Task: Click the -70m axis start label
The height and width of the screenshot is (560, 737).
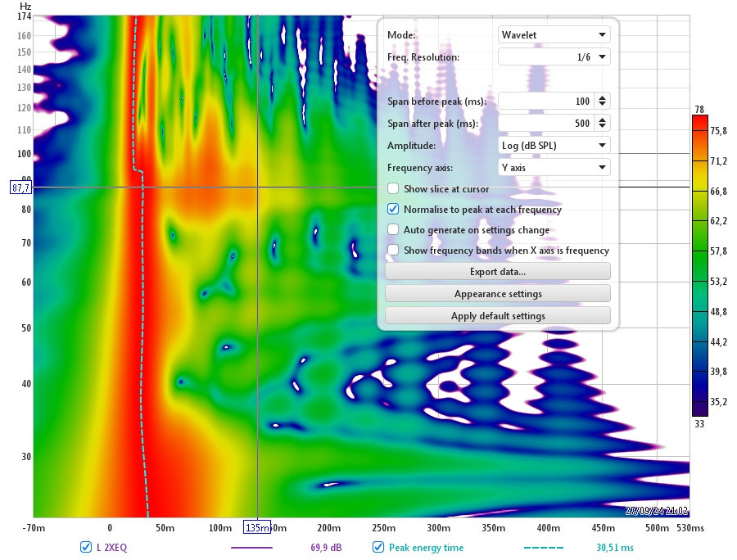Action: point(34,527)
